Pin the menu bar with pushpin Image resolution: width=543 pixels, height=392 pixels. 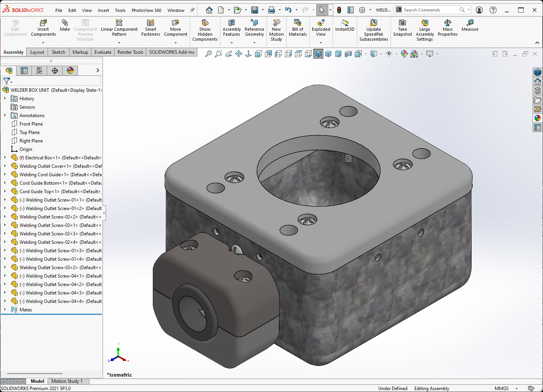[192, 10]
